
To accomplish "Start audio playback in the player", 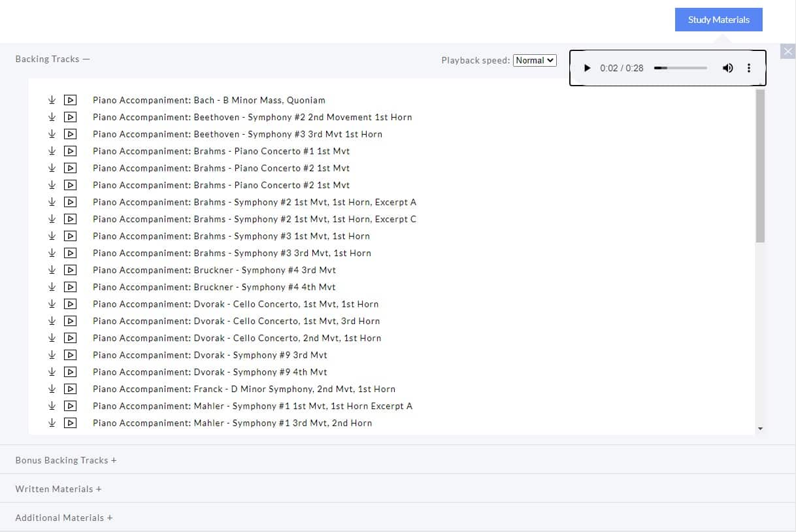I will click(x=587, y=68).
